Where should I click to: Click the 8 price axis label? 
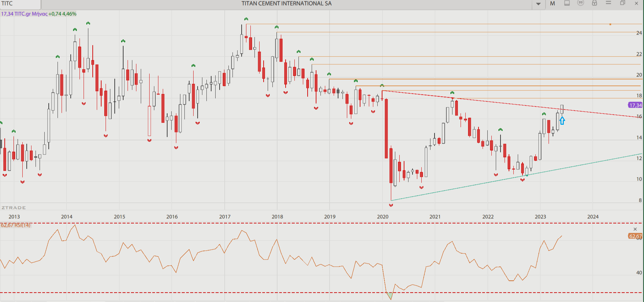pos(640,200)
